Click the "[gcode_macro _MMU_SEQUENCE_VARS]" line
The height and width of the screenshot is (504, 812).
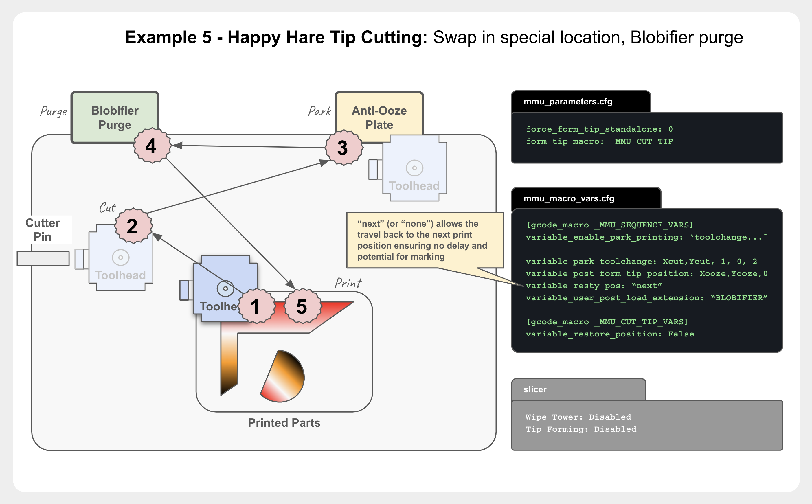[x=610, y=225]
